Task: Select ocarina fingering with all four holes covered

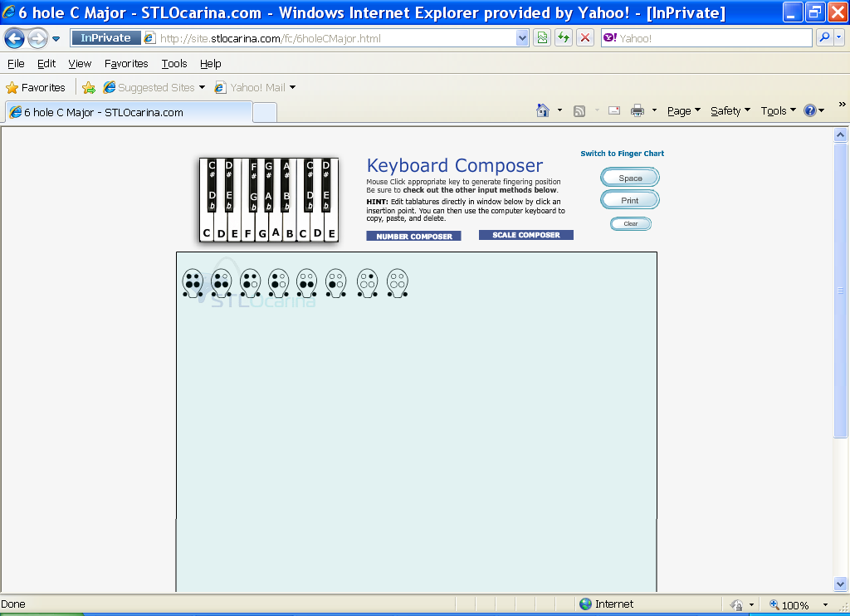Action: tap(193, 283)
